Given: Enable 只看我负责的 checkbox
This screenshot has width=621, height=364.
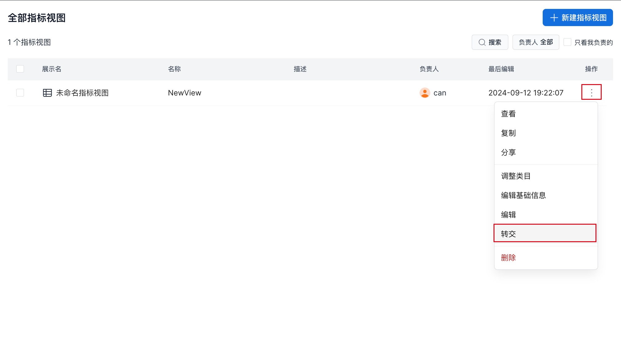Looking at the screenshot, I should 567,42.
